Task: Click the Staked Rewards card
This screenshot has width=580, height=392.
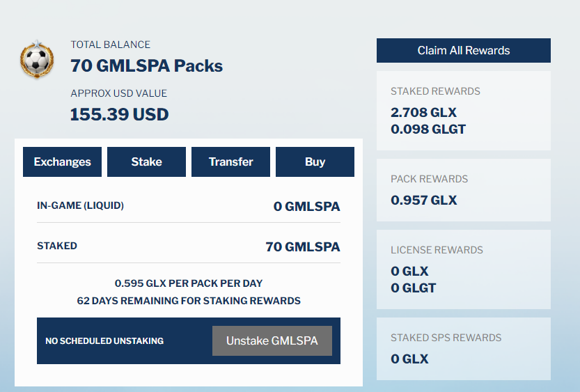Action: coord(463,110)
